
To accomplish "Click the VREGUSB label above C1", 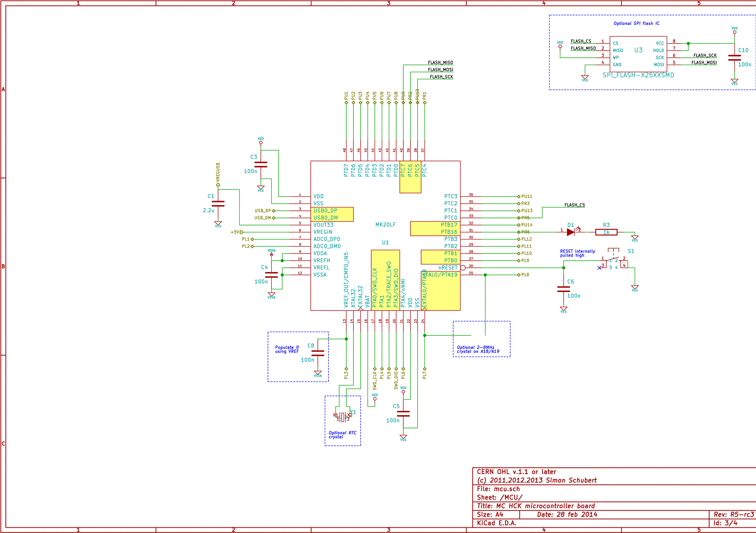I will [218, 173].
